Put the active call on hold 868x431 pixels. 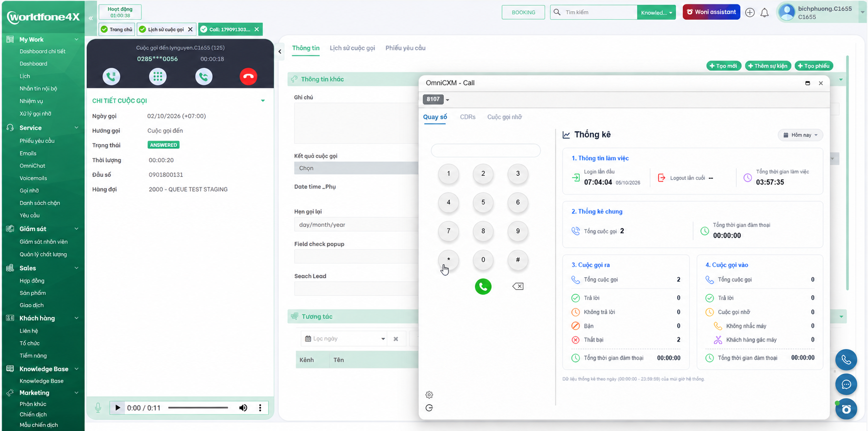(x=111, y=77)
